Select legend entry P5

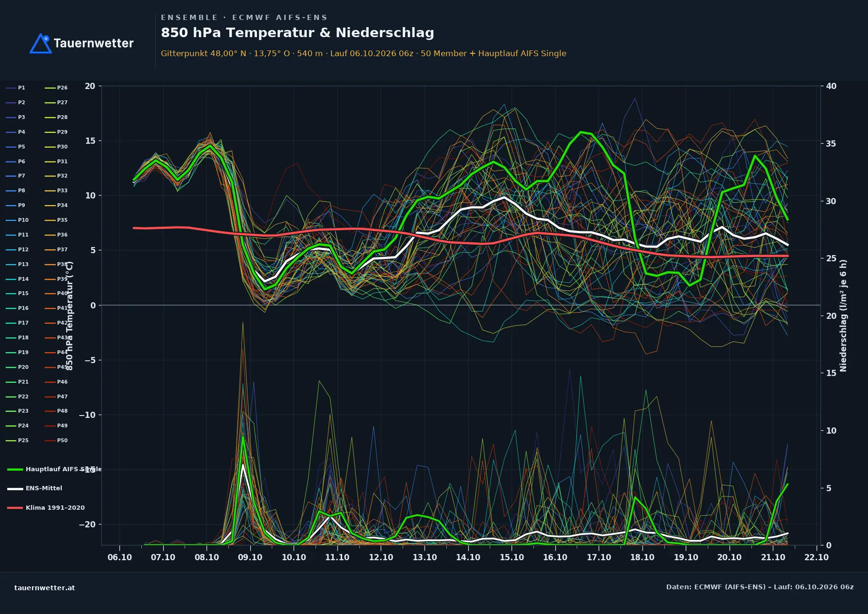(x=16, y=147)
